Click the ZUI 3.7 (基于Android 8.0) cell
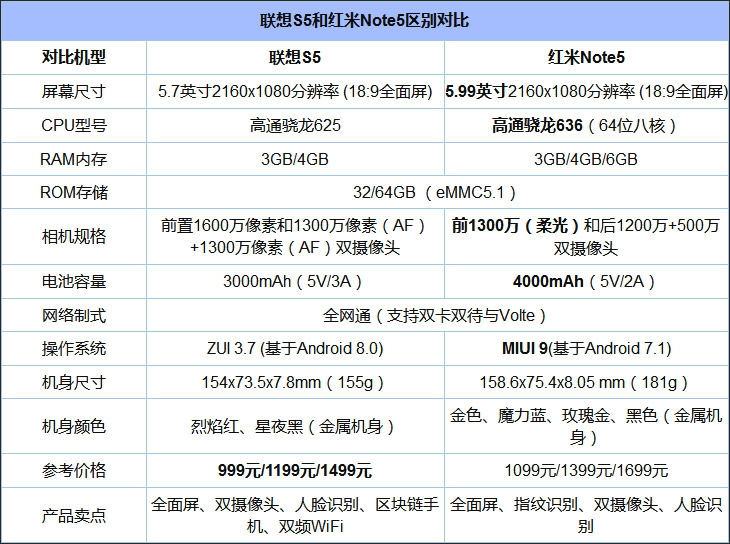 (x=295, y=348)
